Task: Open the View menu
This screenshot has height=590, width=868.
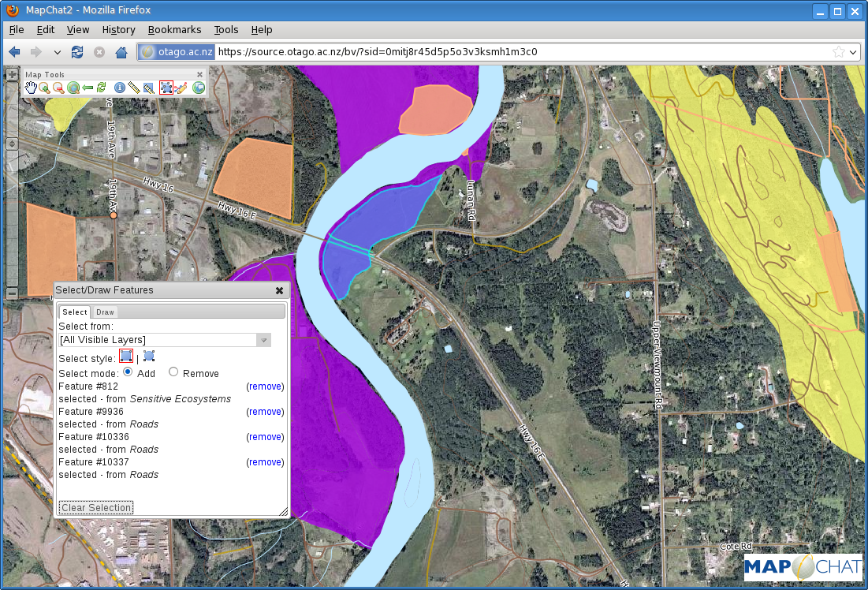Action: point(78,30)
